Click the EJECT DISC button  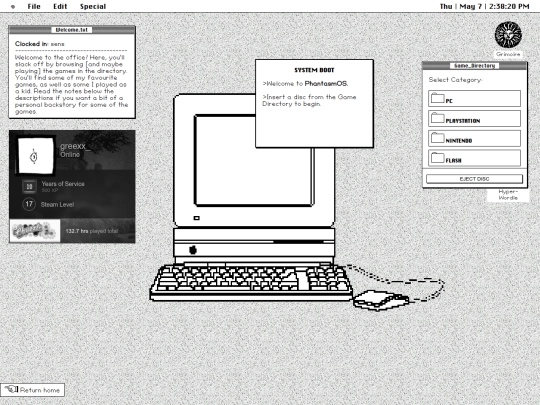[x=474, y=179]
